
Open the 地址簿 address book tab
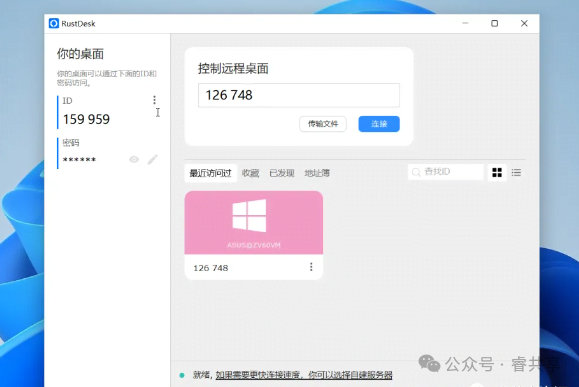[x=317, y=173]
